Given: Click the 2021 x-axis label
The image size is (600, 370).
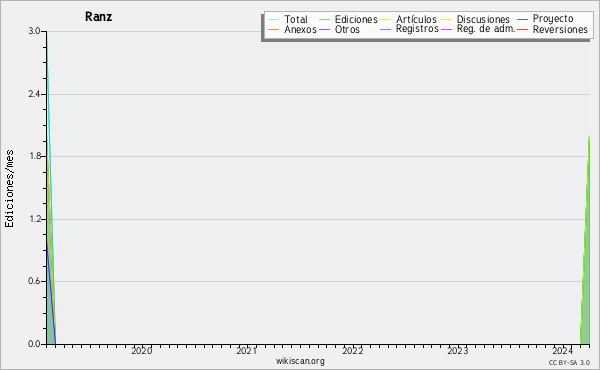Looking at the screenshot, I should (x=247, y=350).
